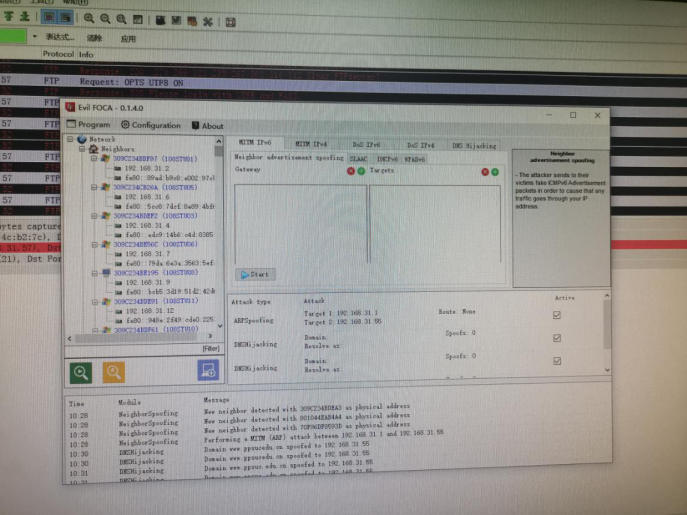Viewport: 687px width, 515px height.
Task: Select the WPADv6 sub-tab
Action: tap(414, 160)
